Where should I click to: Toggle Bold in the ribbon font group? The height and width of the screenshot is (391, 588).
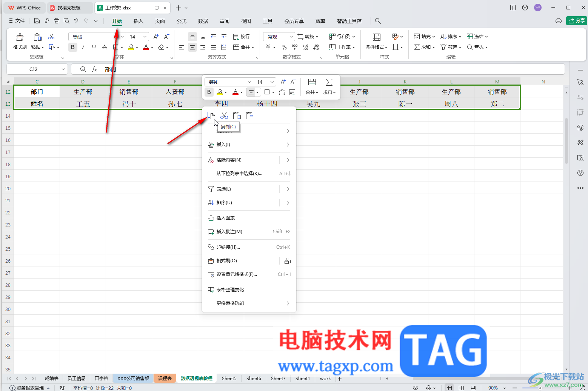[73, 47]
